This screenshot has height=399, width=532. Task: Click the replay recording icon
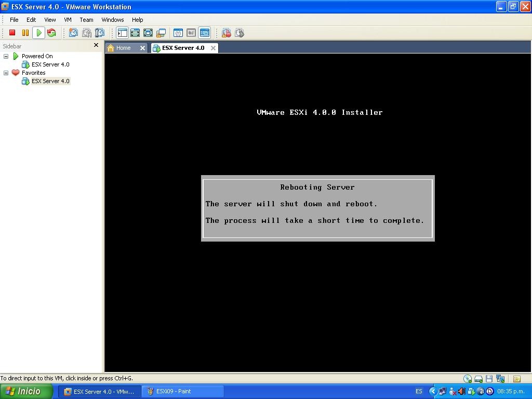click(x=240, y=33)
